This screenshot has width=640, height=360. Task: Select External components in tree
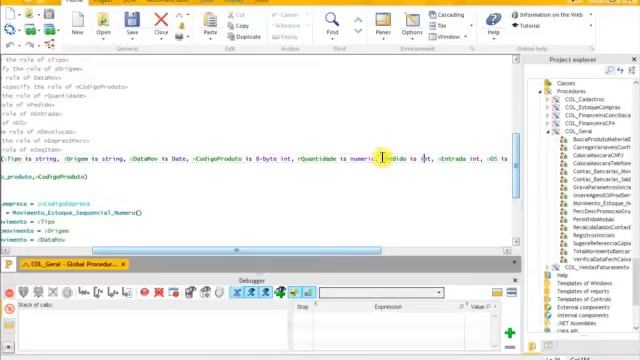(x=583, y=307)
